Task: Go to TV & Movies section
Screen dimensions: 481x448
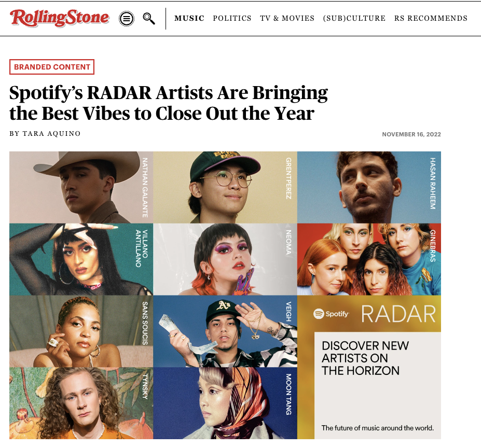Action: point(287,18)
